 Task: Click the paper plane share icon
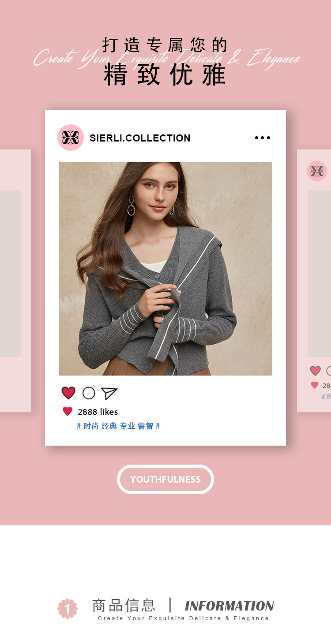tap(109, 393)
